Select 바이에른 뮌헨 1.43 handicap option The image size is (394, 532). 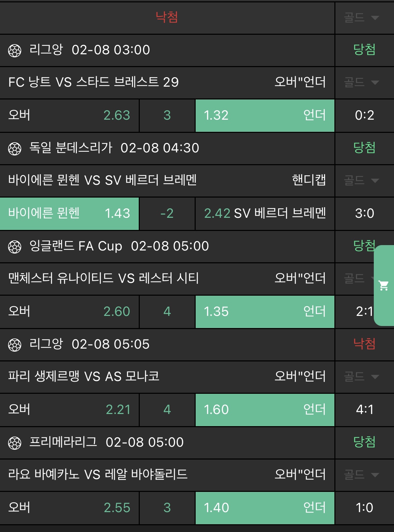69,213
